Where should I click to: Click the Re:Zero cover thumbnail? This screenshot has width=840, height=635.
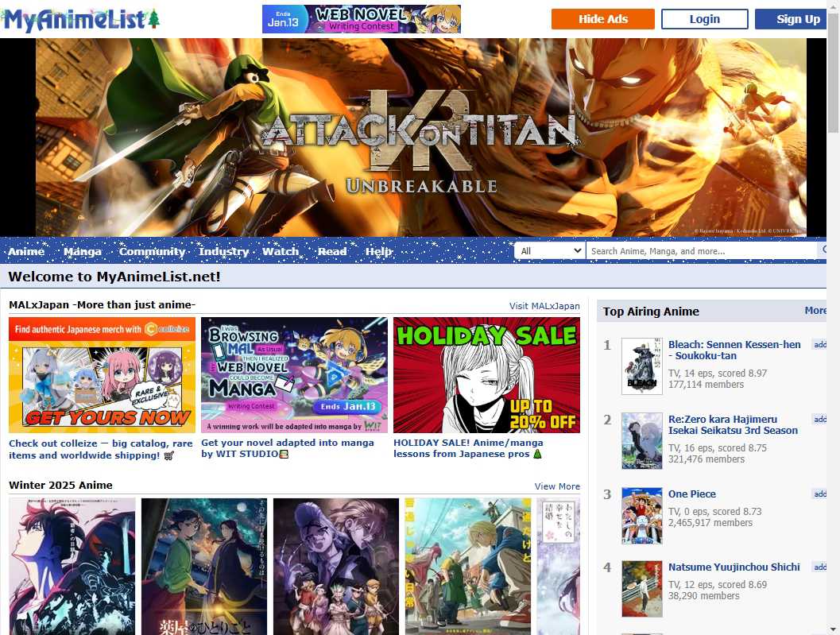(x=642, y=441)
